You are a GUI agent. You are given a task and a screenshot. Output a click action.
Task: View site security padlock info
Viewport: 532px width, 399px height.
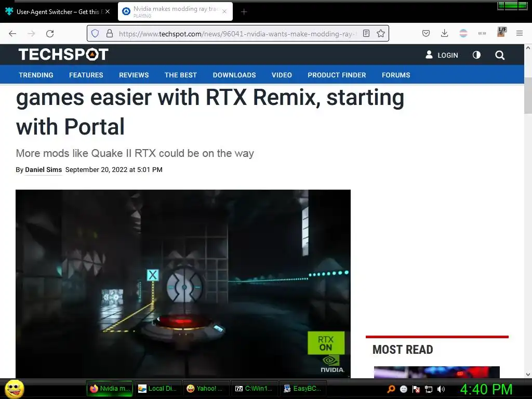coord(109,33)
